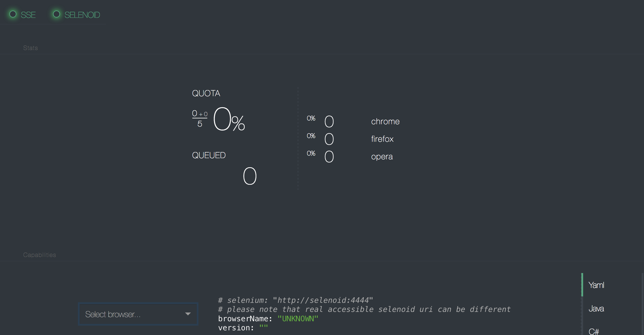This screenshot has width=644, height=335.
Task: Open the Select browser dropdown
Action: point(138,314)
